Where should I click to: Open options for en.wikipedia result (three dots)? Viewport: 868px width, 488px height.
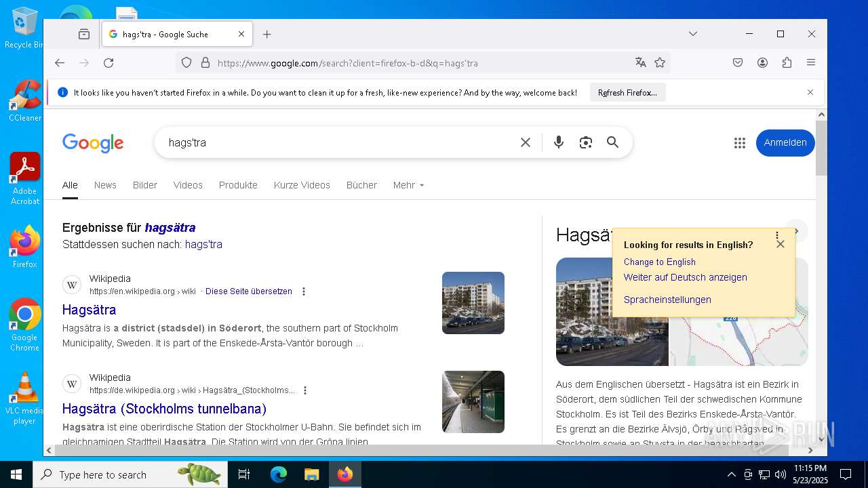pos(304,291)
